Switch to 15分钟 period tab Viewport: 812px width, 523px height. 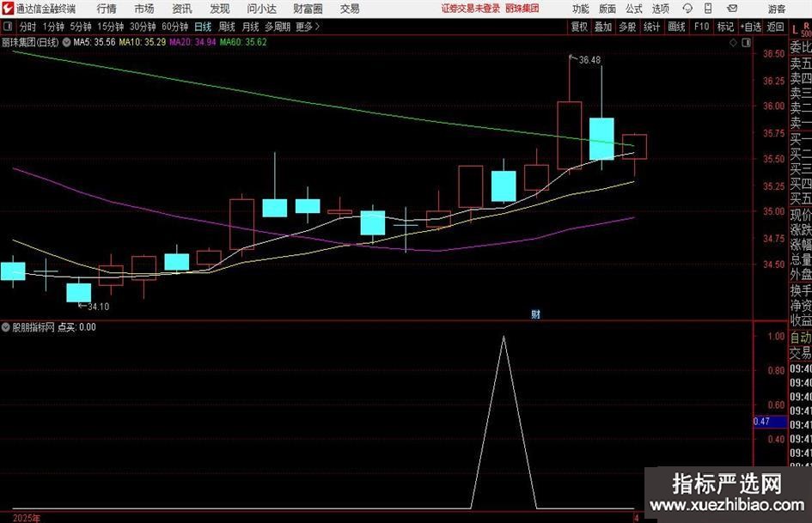tap(110, 27)
